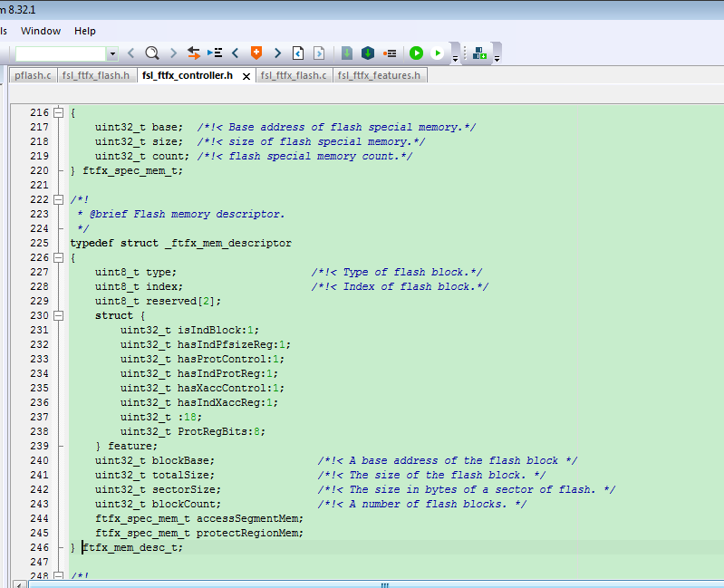The height and width of the screenshot is (588, 724).
Task: Toggle breakpoint using the red dot icon
Action: [x=390, y=53]
